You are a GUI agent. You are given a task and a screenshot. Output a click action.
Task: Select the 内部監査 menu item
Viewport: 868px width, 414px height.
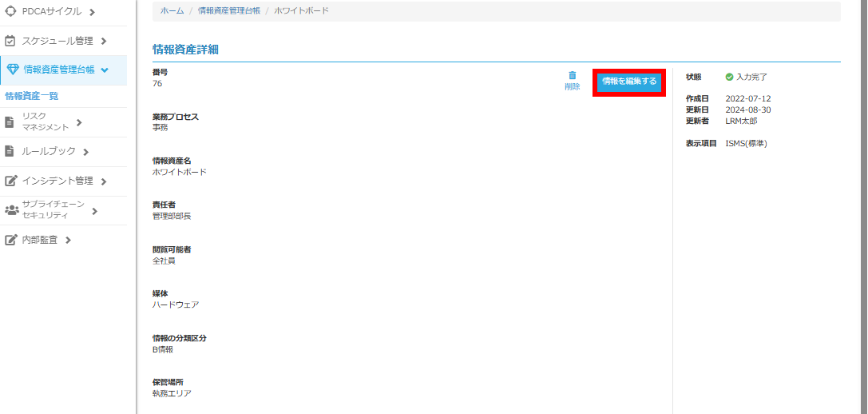(40, 240)
